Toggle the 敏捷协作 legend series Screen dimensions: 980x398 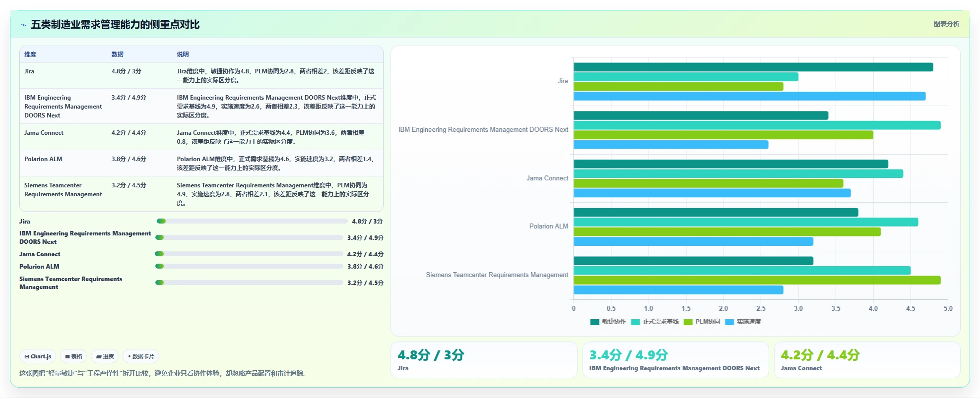(x=608, y=322)
